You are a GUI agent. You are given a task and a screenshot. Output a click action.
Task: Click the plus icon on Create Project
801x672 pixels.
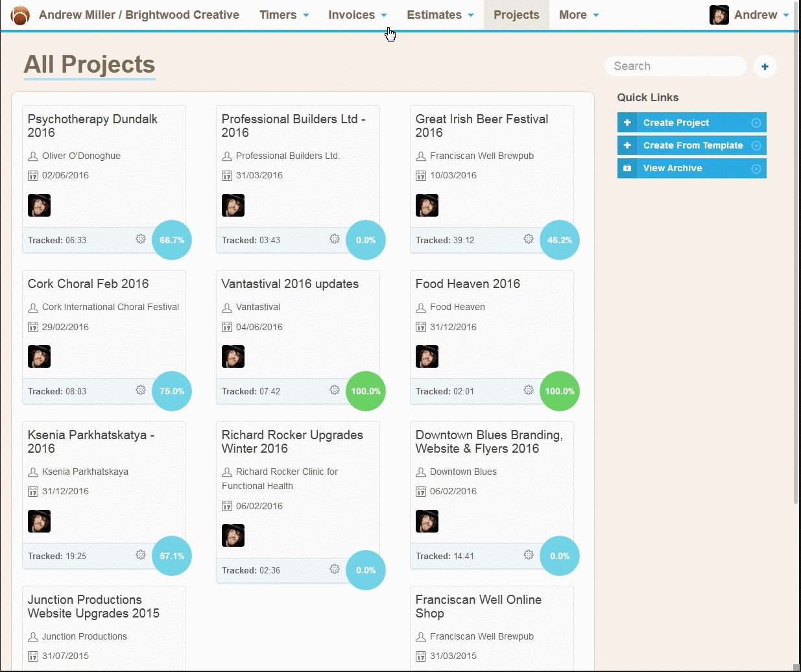coord(627,123)
